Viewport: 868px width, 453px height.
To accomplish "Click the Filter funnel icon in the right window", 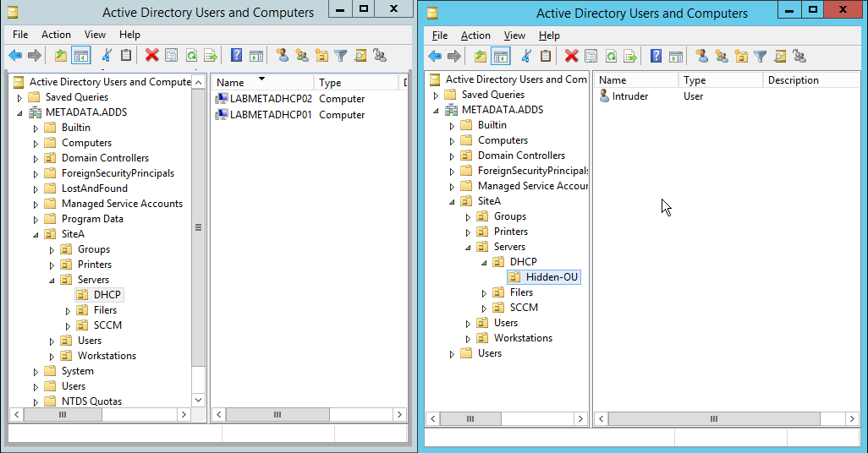I will point(761,56).
